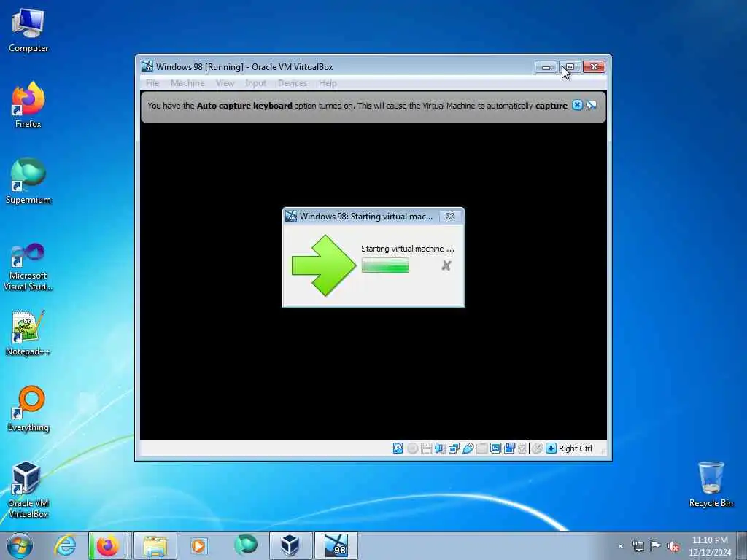Image resolution: width=747 pixels, height=560 pixels.
Task: Click the floppy disk status icon
Action: pyautogui.click(x=426, y=448)
